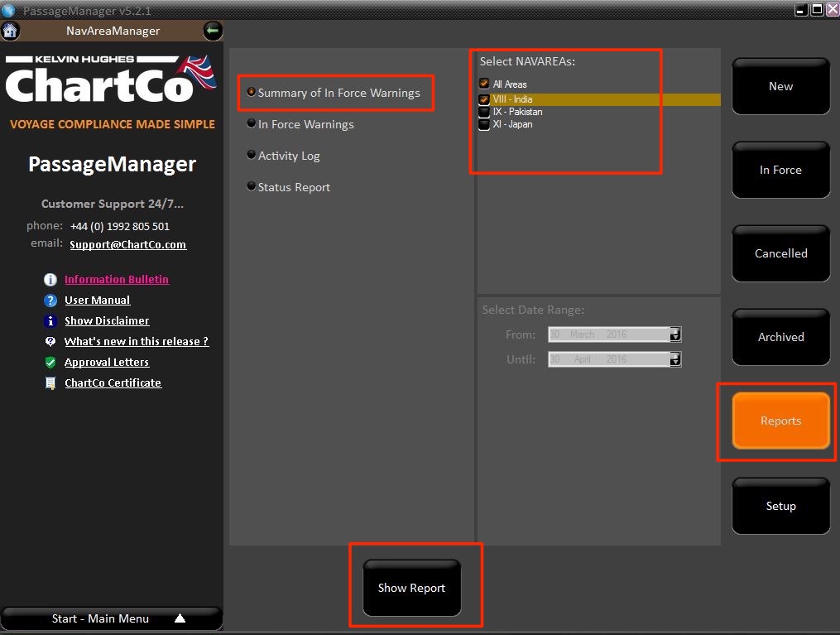Click the ChartCo Certificate document icon
The image size is (840, 635).
coord(50,383)
